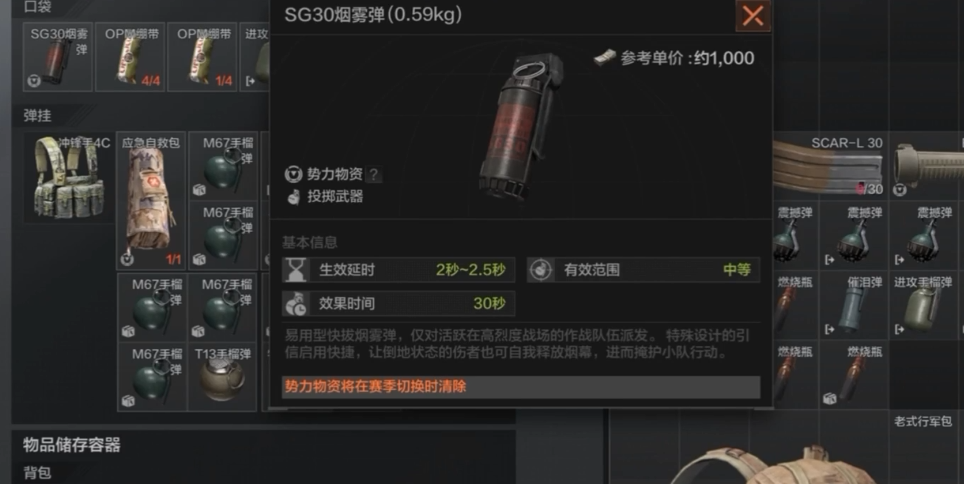Select the 催泪弹 tear gas grenade
The width and height of the screenshot is (964, 484).
point(854,305)
